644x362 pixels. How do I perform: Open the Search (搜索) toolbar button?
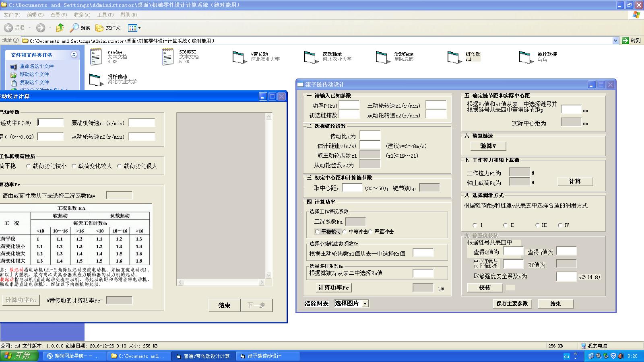[80, 28]
